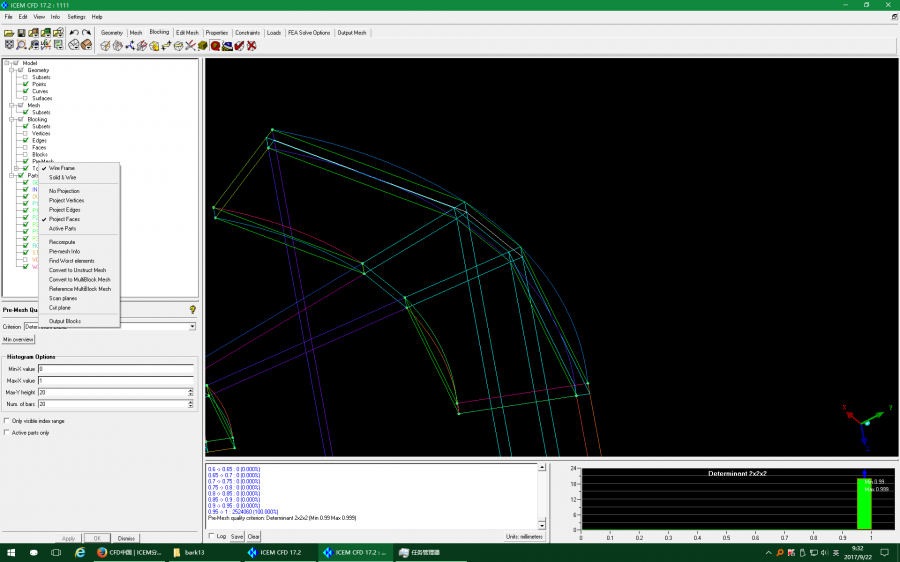This screenshot has height=562, width=900.
Task: Switch to the Edit Mesh tab
Action: pyautogui.click(x=187, y=32)
